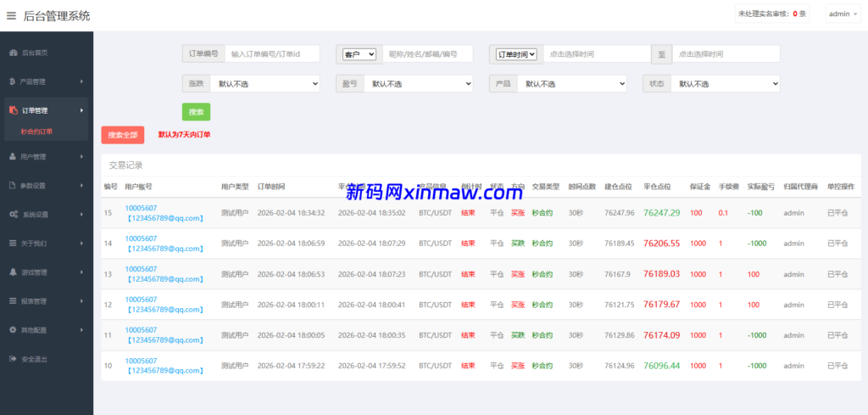Click the end time picker after 至

click(x=726, y=53)
